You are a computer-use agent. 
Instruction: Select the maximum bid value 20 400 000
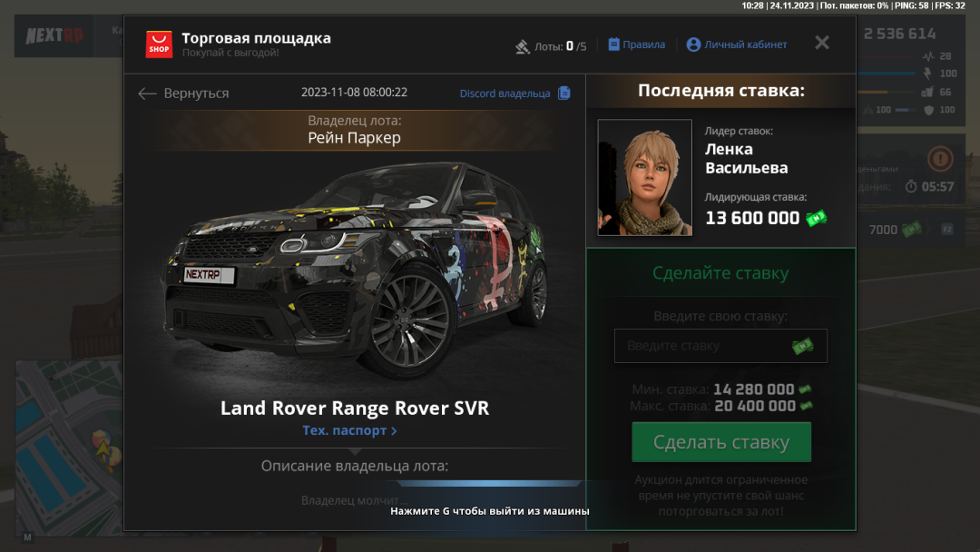tap(755, 406)
